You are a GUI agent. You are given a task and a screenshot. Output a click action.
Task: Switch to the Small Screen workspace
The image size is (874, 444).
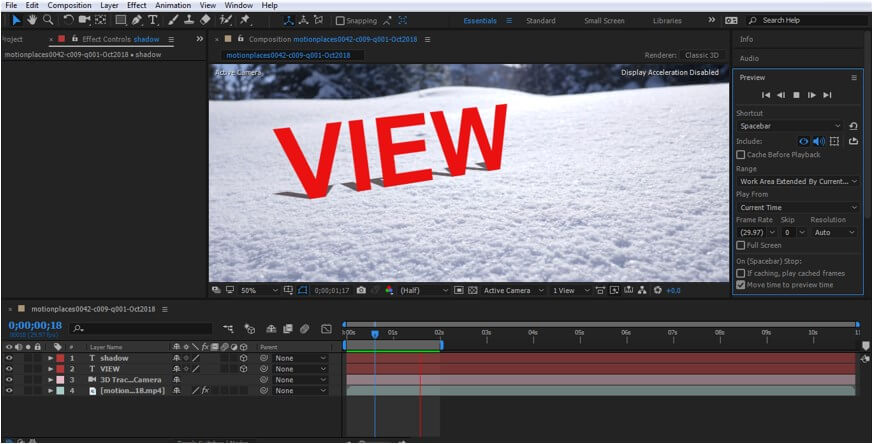[x=605, y=20]
